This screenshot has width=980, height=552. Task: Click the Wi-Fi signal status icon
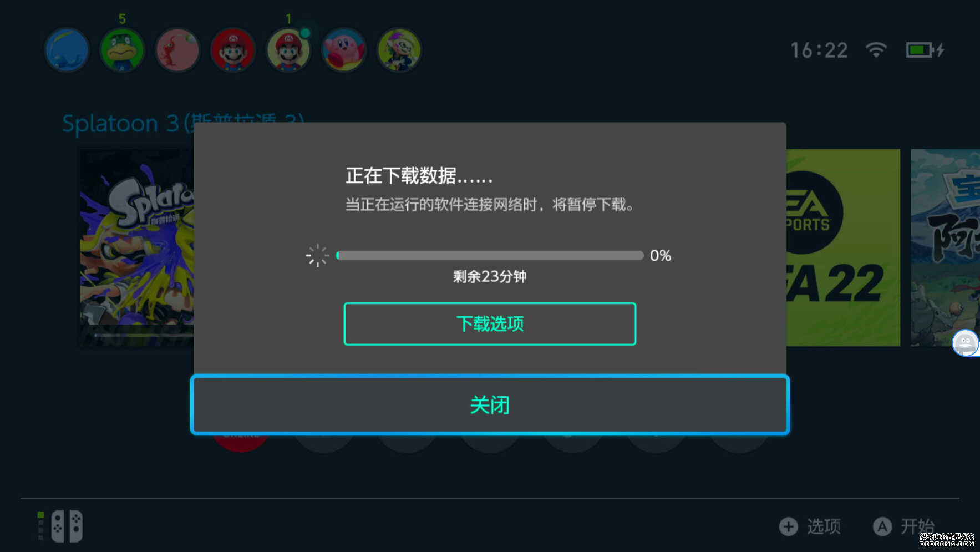click(876, 50)
